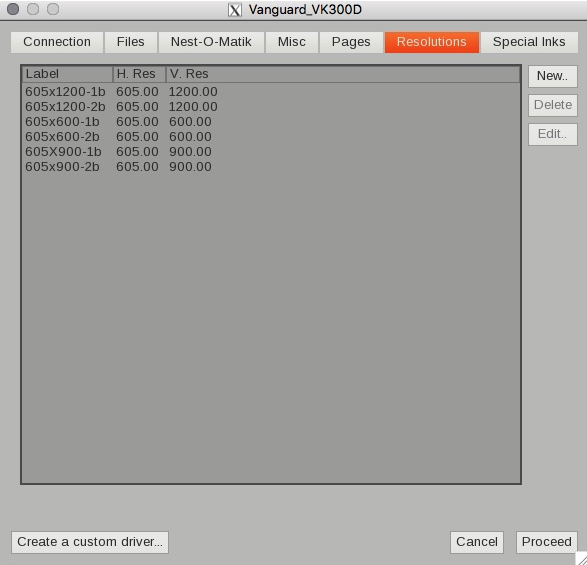Select the Misc tab

[x=292, y=42]
